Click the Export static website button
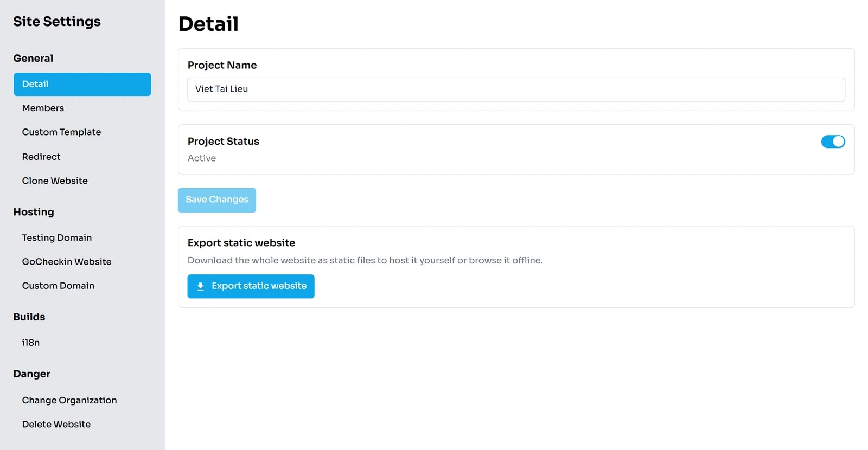The height and width of the screenshot is (450, 868). tap(251, 286)
